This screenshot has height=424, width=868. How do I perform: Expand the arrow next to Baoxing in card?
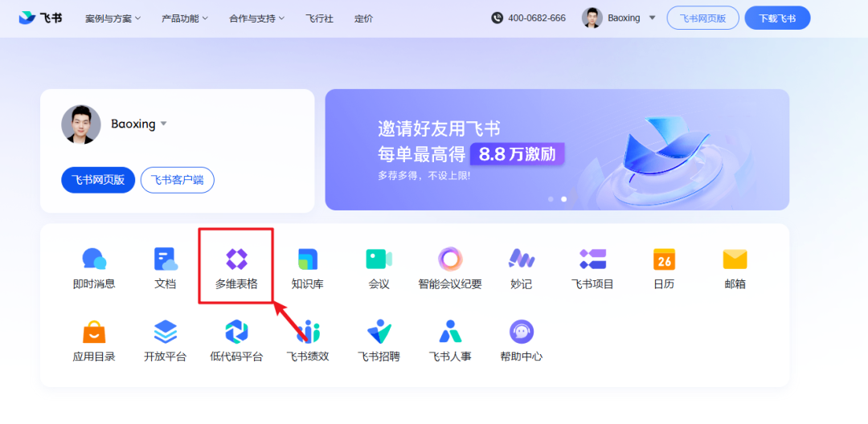[163, 124]
